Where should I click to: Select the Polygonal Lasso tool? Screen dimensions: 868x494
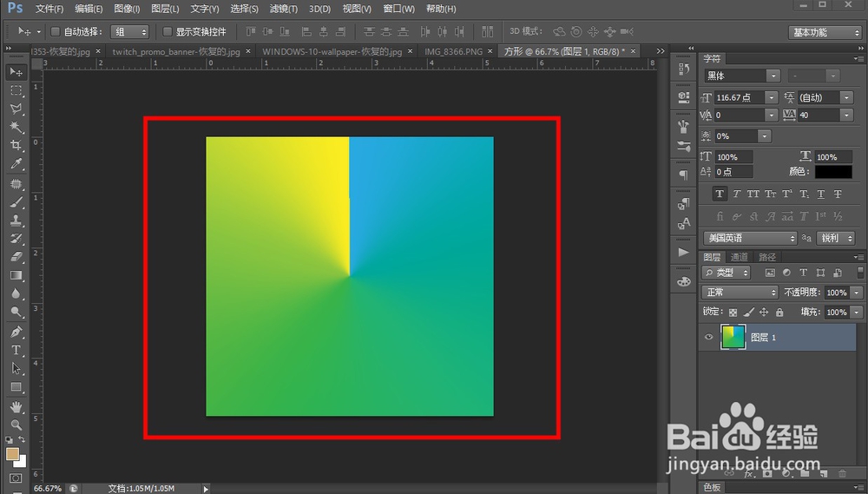click(16, 109)
